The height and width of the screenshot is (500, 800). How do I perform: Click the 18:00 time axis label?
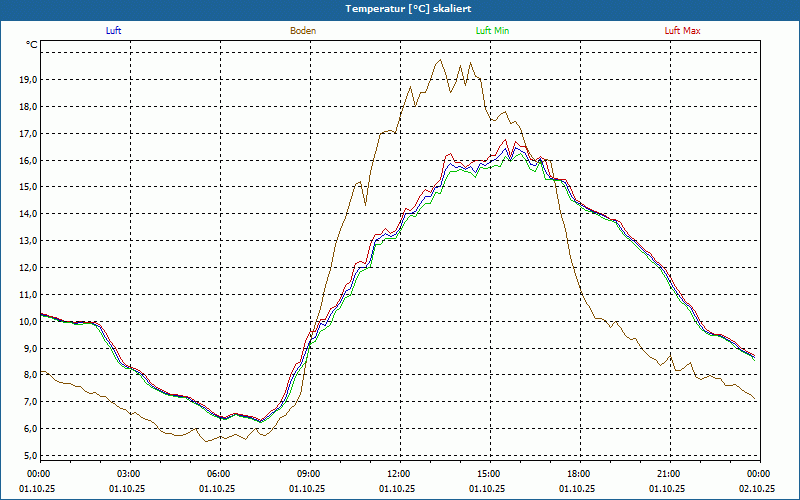point(579,473)
